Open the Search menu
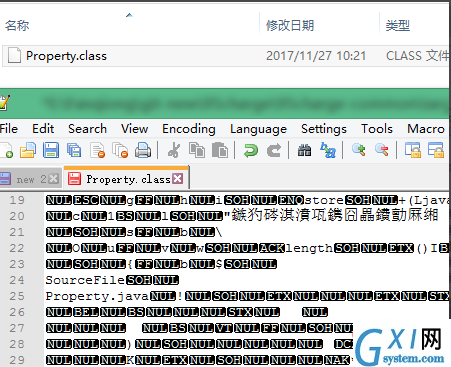Screen dimensions: 451x367 pos(87,129)
